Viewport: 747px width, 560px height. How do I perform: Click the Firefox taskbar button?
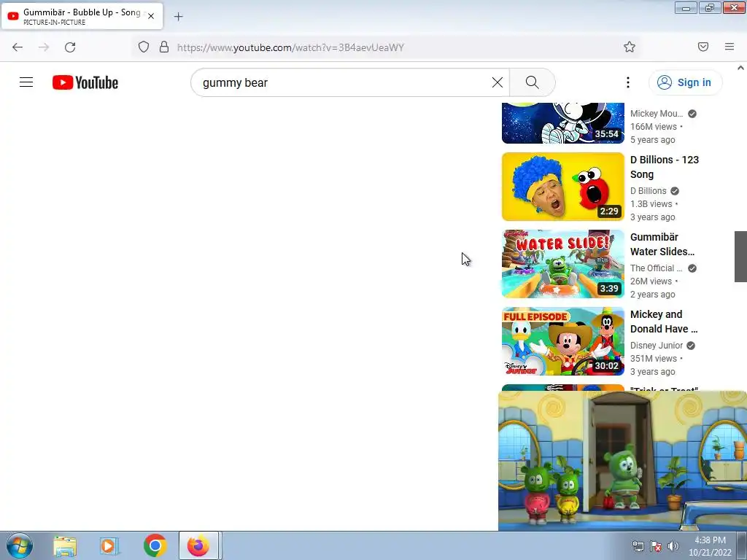pyautogui.click(x=198, y=545)
